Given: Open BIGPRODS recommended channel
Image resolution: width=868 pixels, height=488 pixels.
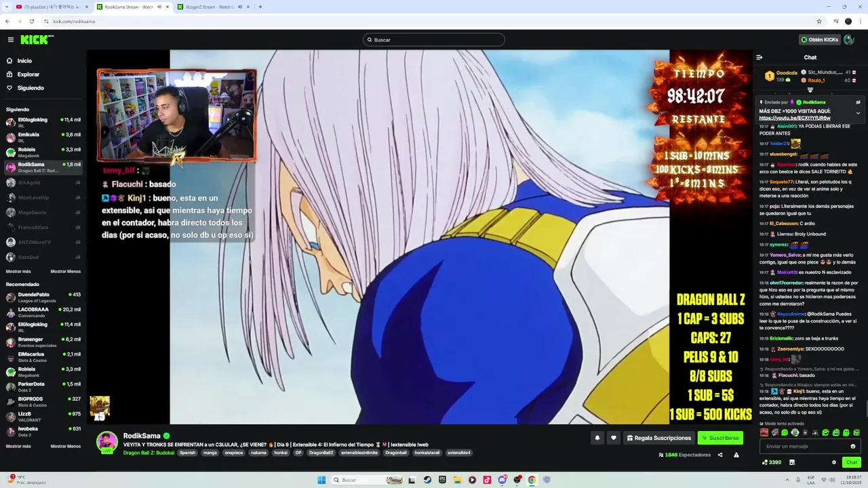Looking at the screenshot, I should click(x=43, y=401).
